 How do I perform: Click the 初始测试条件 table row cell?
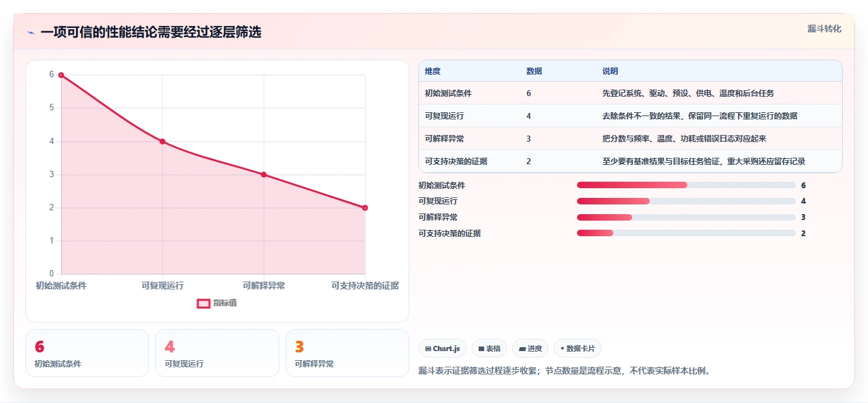(448, 93)
